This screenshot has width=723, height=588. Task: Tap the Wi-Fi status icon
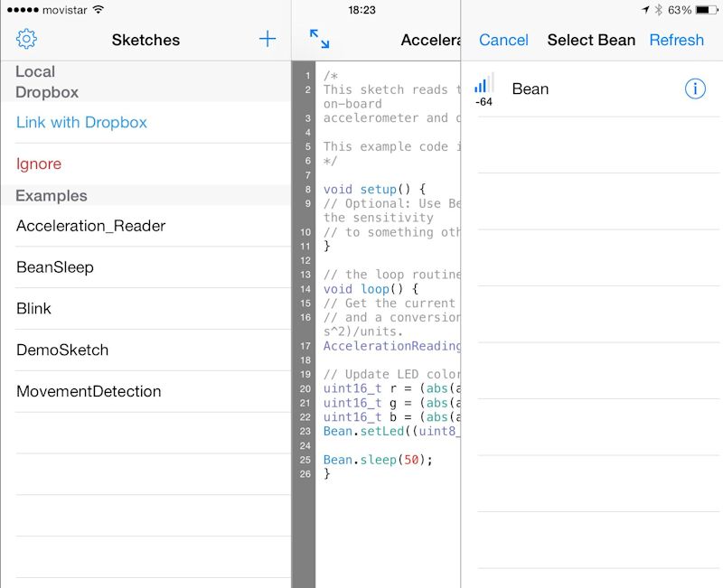point(98,10)
